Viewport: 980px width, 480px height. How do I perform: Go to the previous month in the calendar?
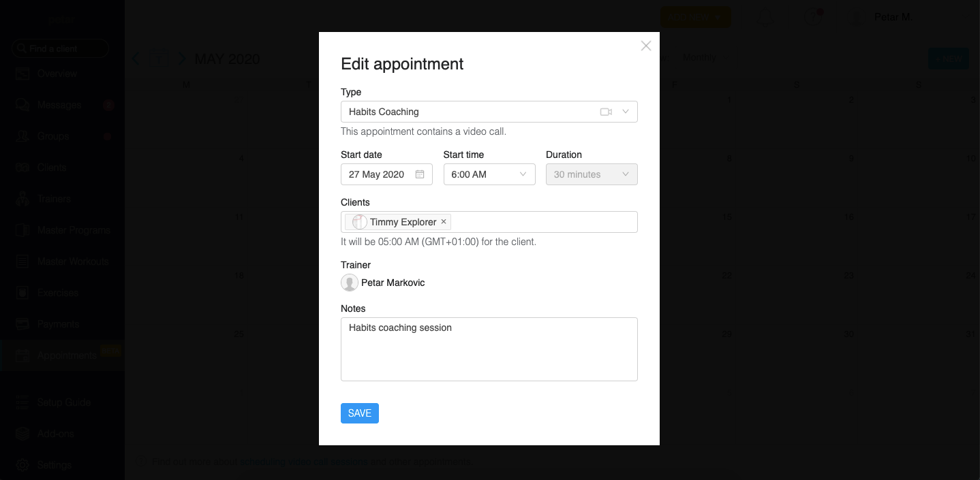coord(136,59)
